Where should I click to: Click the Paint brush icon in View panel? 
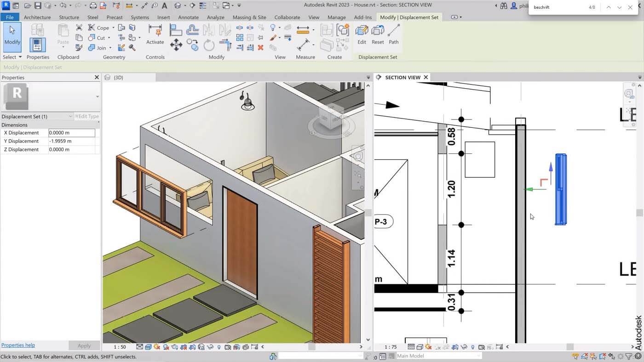tap(273, 37)
